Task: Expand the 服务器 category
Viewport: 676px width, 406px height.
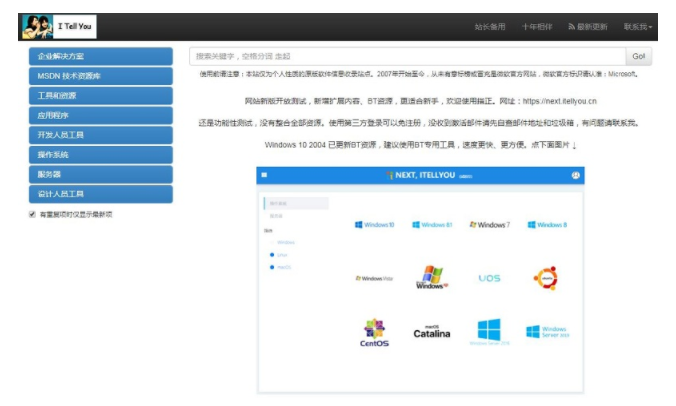Action: point(100,174)
